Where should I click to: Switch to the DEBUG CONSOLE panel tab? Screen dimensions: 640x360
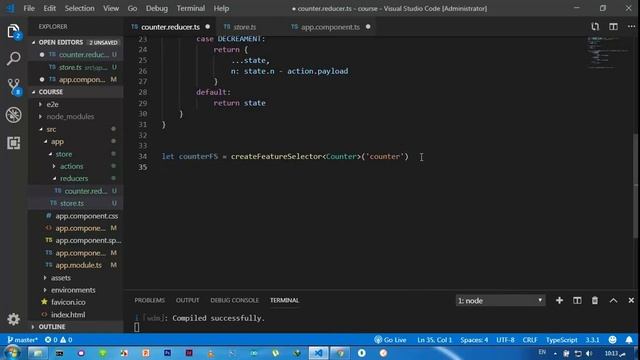click(x=235, y=300)
